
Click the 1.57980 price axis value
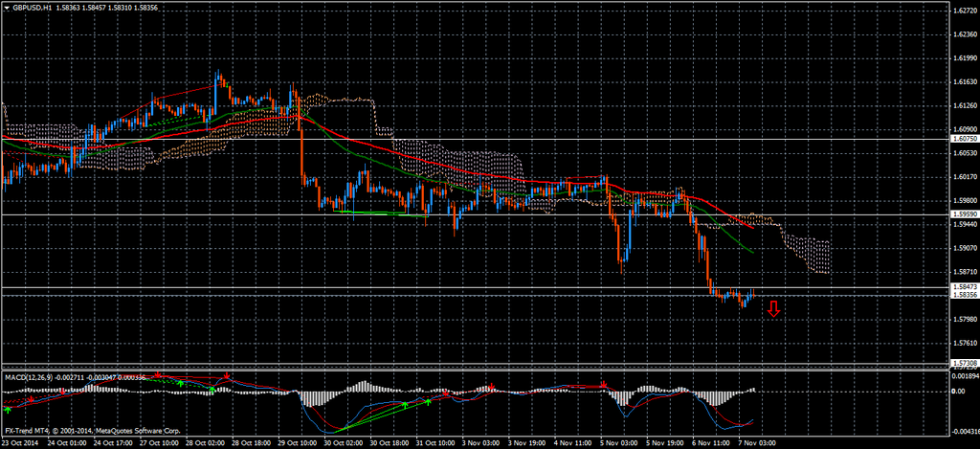pyautogui.click(x=965, y=319)
